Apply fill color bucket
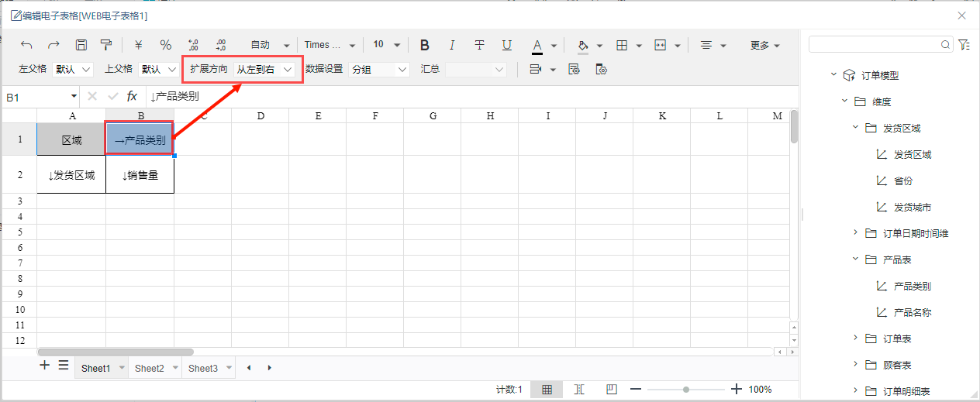Image resolution: width=980 pixels, height=402 pixels. (x=583, y=46)
